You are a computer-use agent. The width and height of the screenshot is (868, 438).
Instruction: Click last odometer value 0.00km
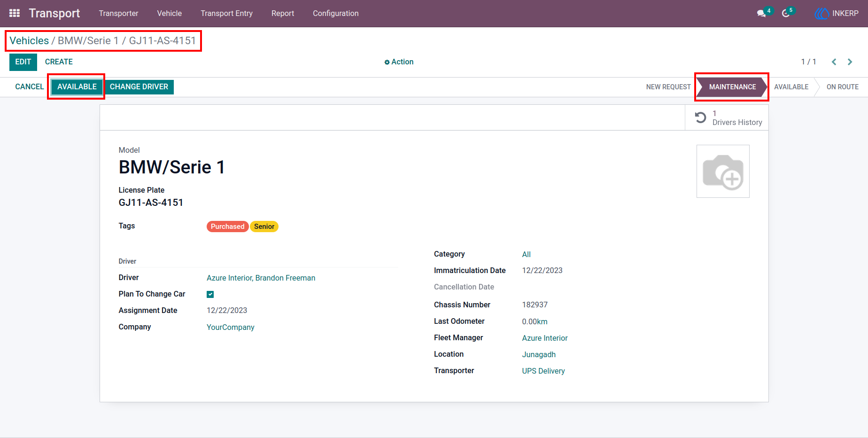pos(535,322)
